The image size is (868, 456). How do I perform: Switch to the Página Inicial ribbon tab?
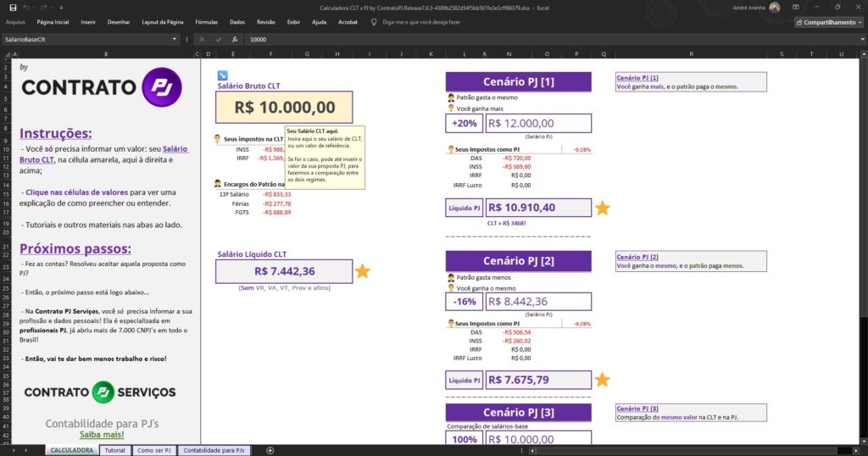click(53, 22)
